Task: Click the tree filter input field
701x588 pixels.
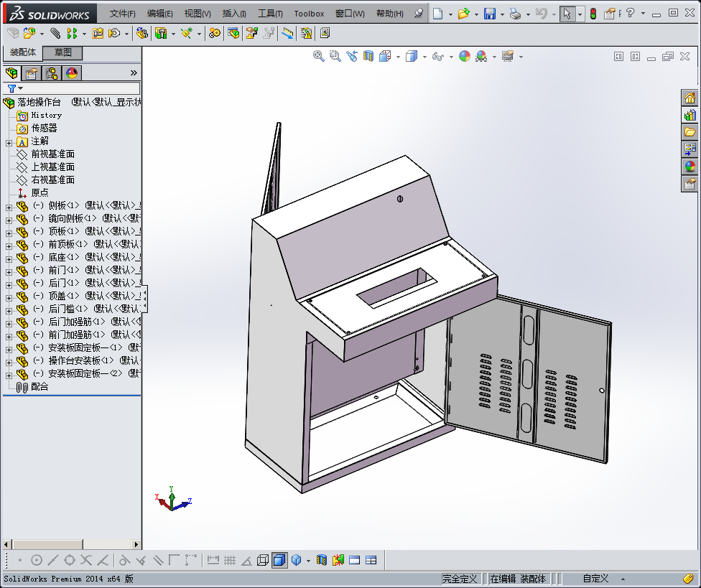Action: pos(72,88)
